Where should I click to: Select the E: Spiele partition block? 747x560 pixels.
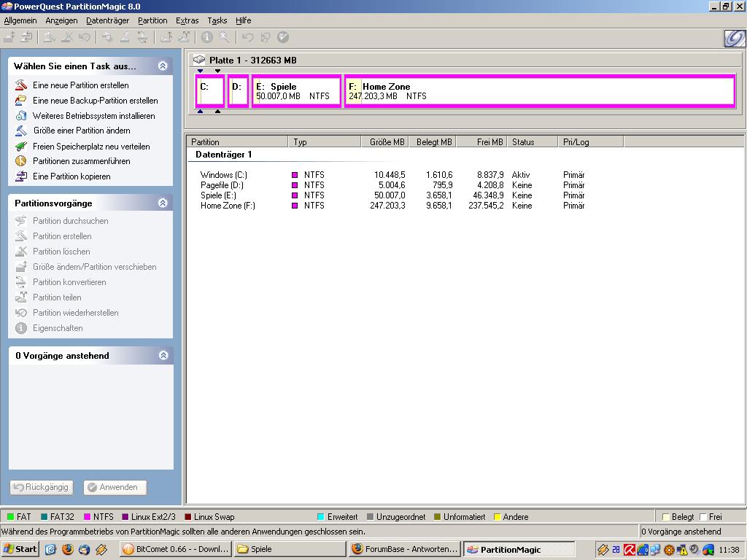296,91
